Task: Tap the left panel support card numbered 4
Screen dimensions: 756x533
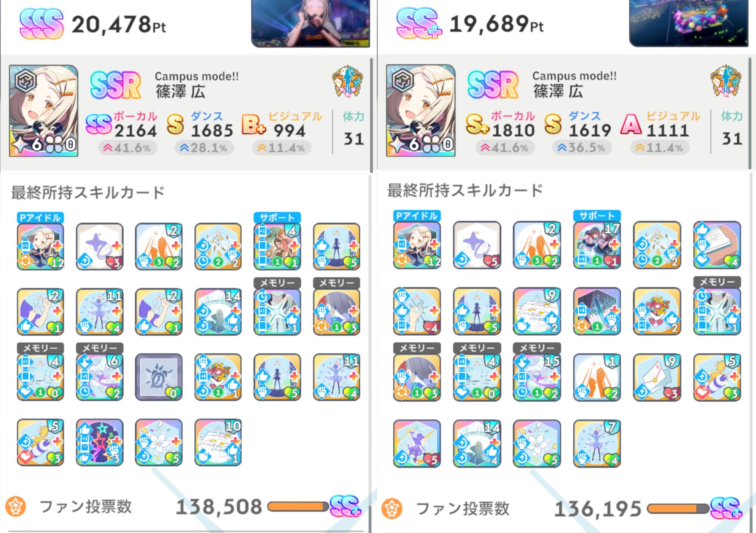Action: tap(277, 247)
